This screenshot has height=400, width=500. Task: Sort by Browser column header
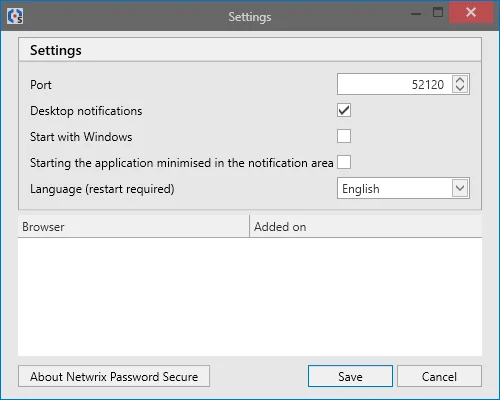(134, 227)
